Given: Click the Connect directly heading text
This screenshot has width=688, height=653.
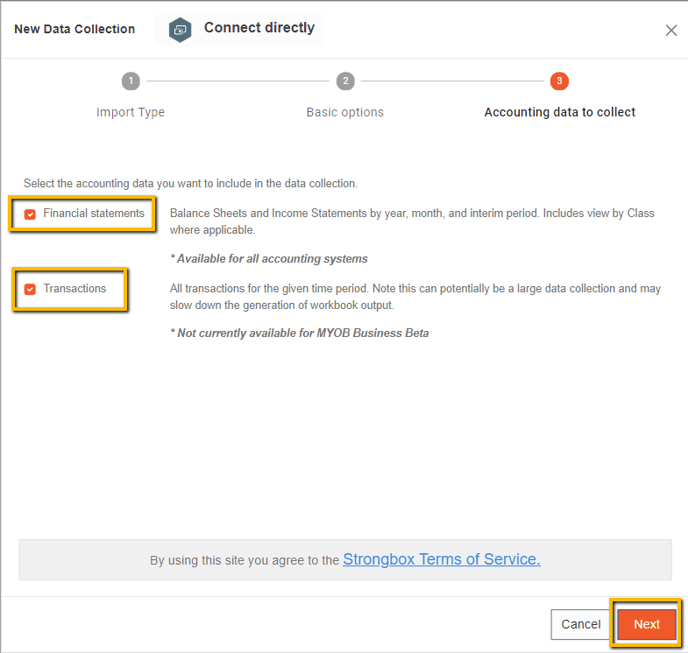Looking at the screenshot, I should tap(259, 28).
